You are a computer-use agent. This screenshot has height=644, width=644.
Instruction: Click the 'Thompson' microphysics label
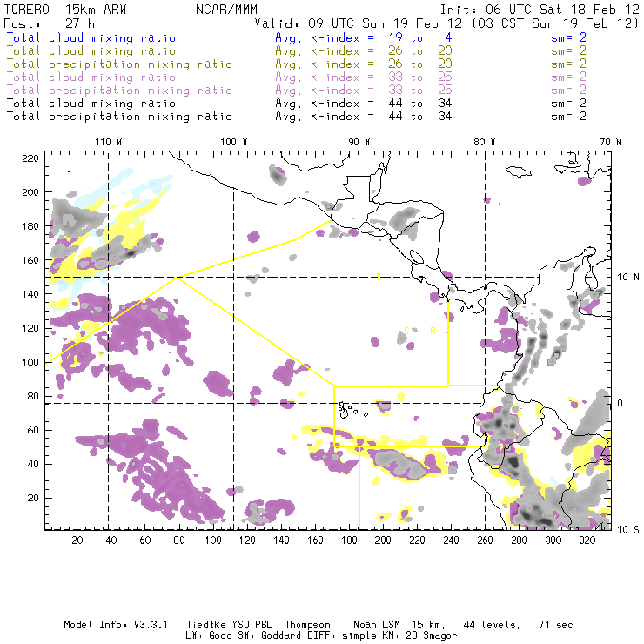pyautogui.click(x=307, y=625)
